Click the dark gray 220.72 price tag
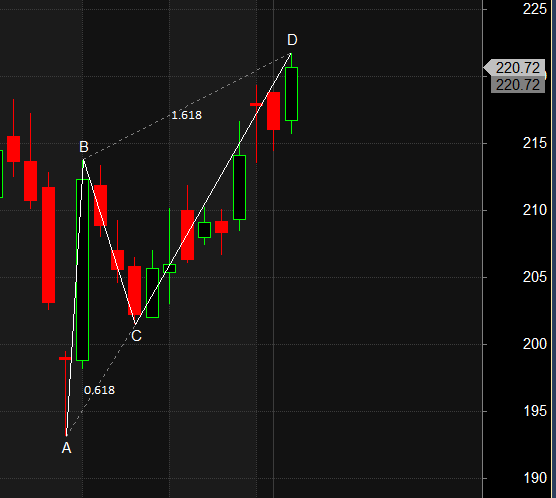Image resolution: width=556 pixels, height=498 pixels. point(518,85)
